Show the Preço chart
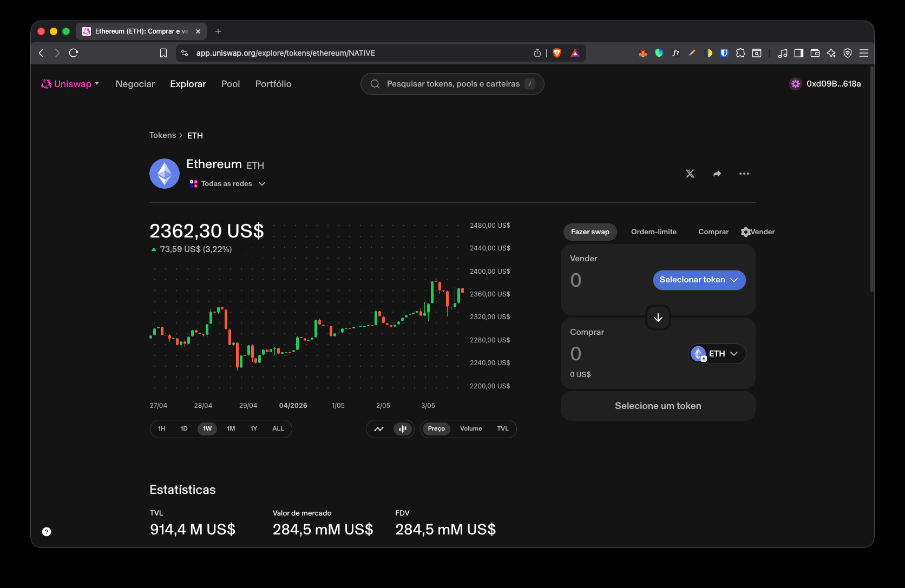 pos(436,428)
